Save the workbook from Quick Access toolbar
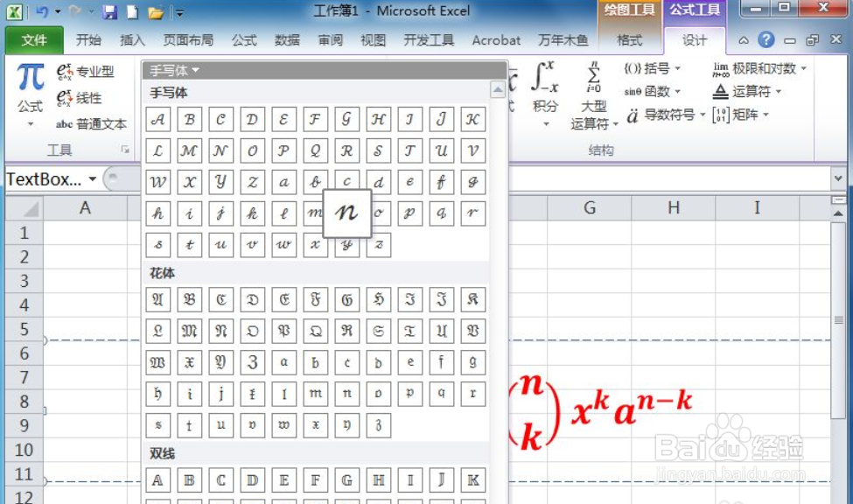 click(110, 11)
